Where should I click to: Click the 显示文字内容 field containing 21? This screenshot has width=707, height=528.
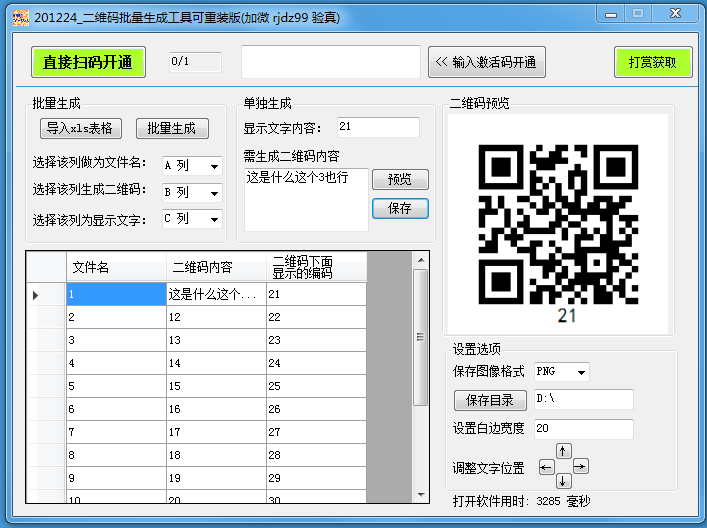378,127
